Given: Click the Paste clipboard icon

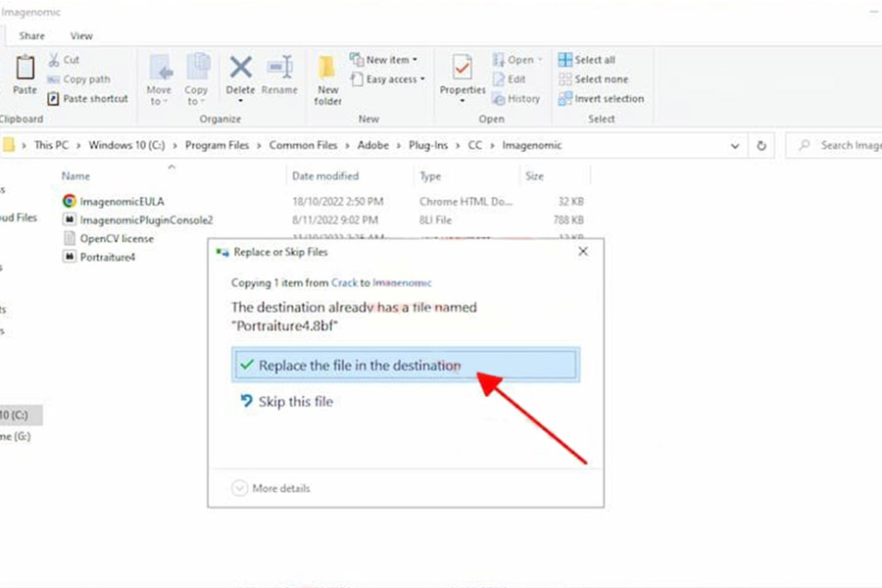Looking at the screenshot, I should (x=24, y=68).
